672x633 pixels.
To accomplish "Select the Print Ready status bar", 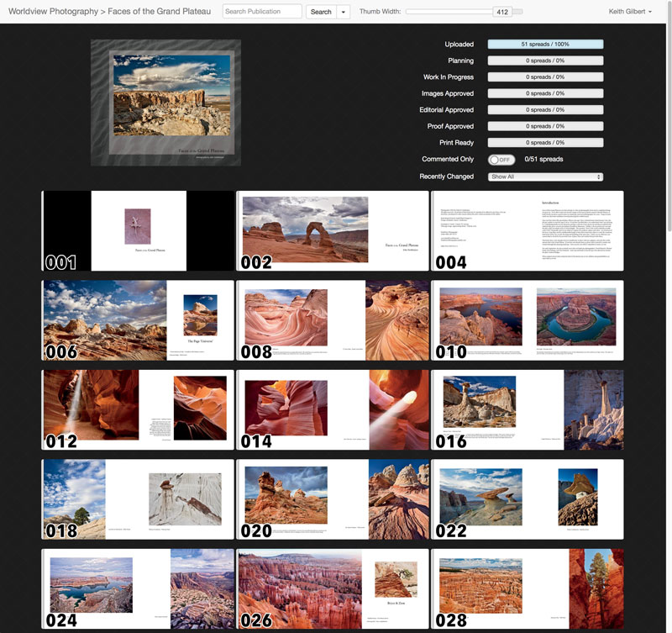I will 545,143.
